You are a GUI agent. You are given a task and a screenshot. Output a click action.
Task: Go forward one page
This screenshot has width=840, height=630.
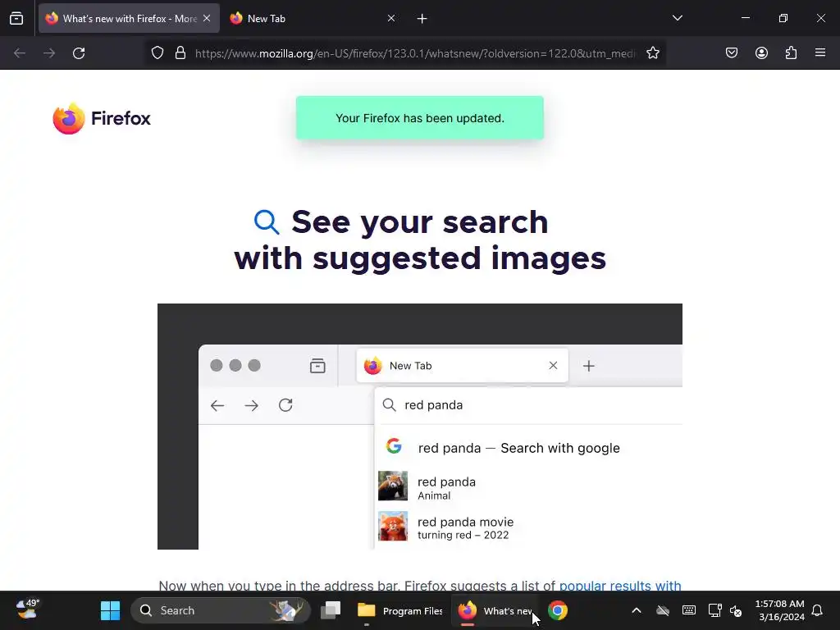(x=49, y=53)
